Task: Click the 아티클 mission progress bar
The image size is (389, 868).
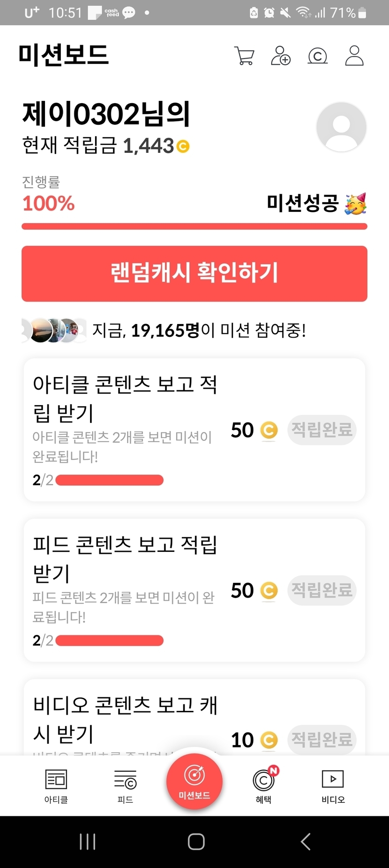Action: pyautogui.click(x=109, y=480)
